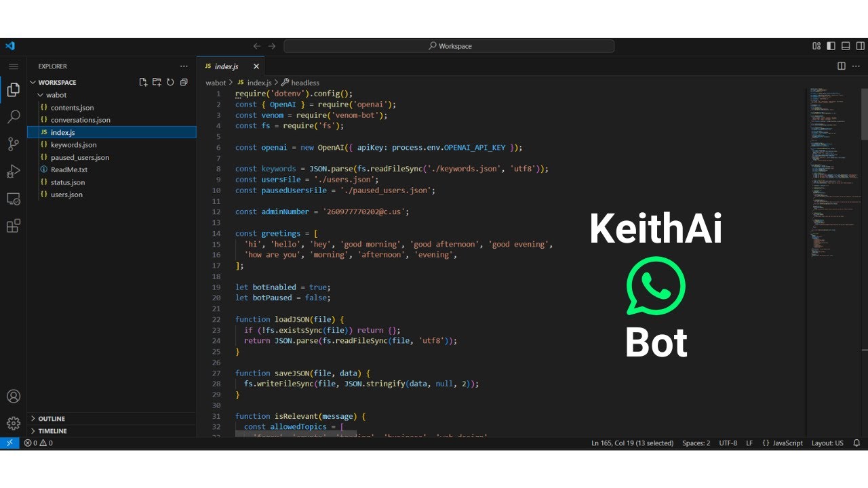The height and width of the screenshot is (488, 868).
Task: Click botEnabled variable on line 19
Action: coord(274,287)
